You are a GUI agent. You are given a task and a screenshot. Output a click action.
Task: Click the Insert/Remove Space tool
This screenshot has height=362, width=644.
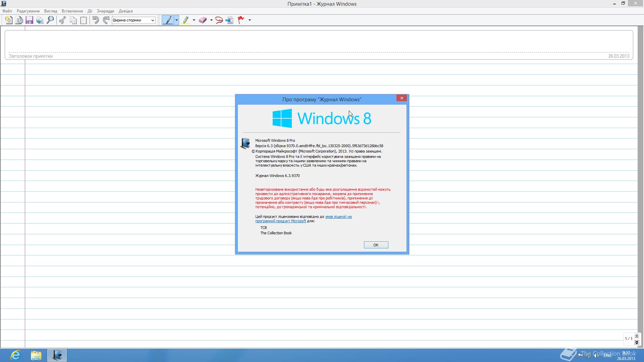[229, 20]
